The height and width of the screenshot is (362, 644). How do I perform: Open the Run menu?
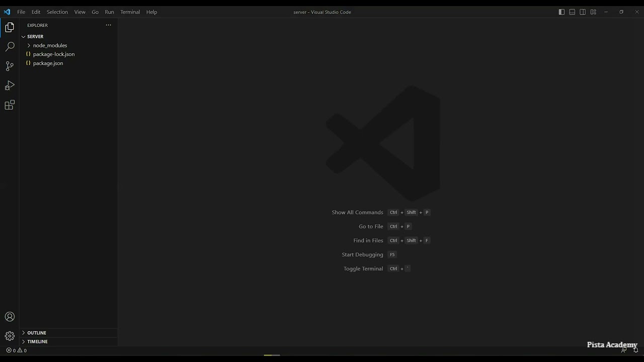click(109, 12)
